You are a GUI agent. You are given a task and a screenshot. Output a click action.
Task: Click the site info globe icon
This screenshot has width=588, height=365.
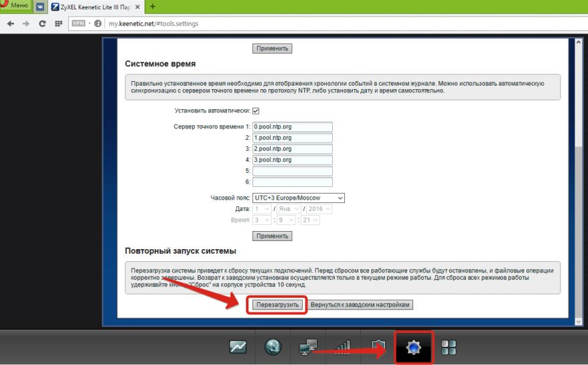coord(98,23)
